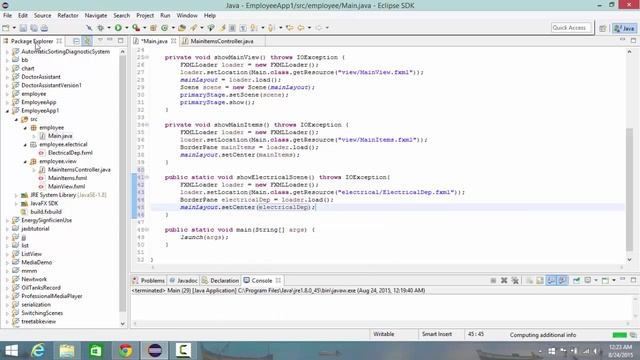Click the Clear Console icon
This screenshot has width=640, height=360.
pos(529,280)
